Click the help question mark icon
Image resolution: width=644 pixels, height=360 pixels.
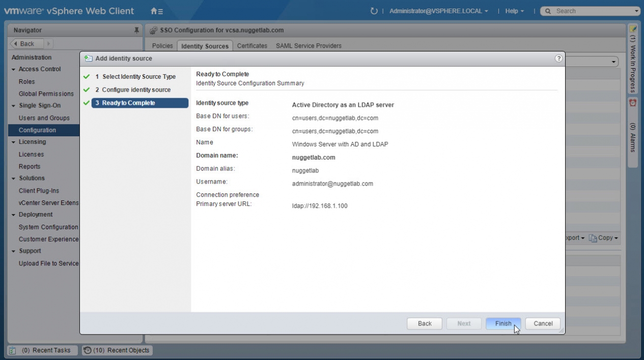point(558,58)
